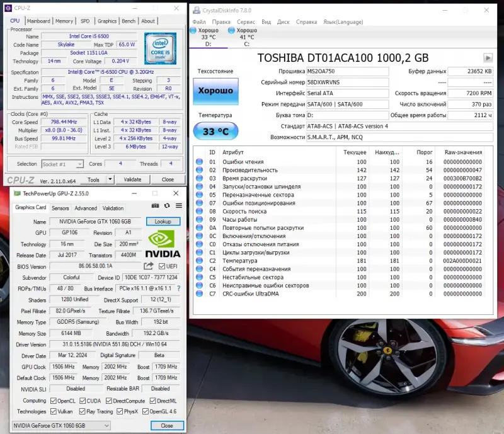The width and height of the screenshot is (504, 434).
Task: Toggle the CUDA checkbox
Action: (x=83, y=401)
